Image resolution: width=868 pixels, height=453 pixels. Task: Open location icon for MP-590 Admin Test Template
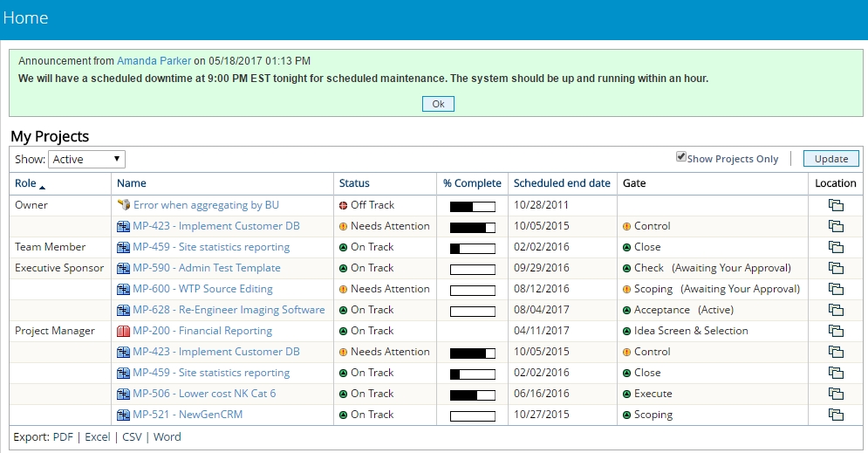pyautogui.click(x=836, y=268)
